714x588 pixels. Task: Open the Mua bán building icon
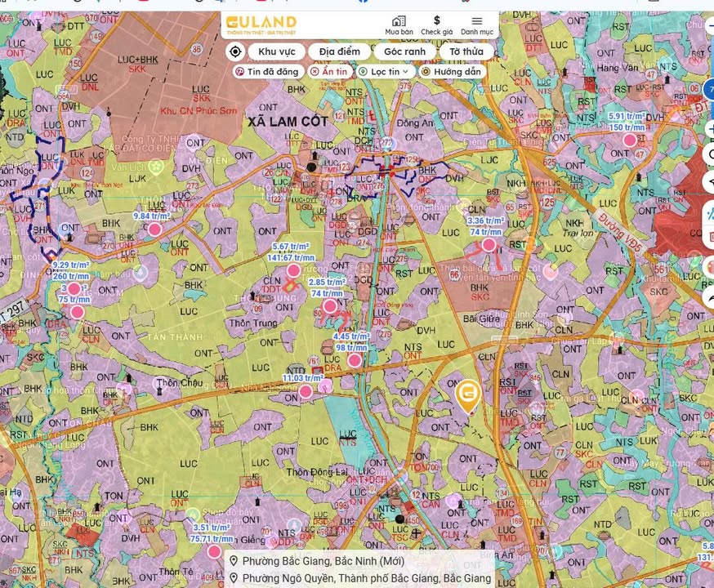tap(399, 21)
